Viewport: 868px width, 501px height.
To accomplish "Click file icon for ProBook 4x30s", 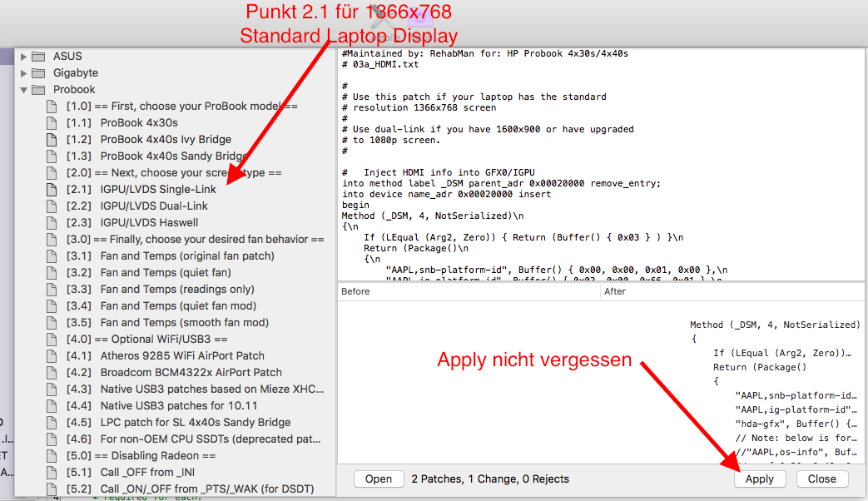I will 52,123.
